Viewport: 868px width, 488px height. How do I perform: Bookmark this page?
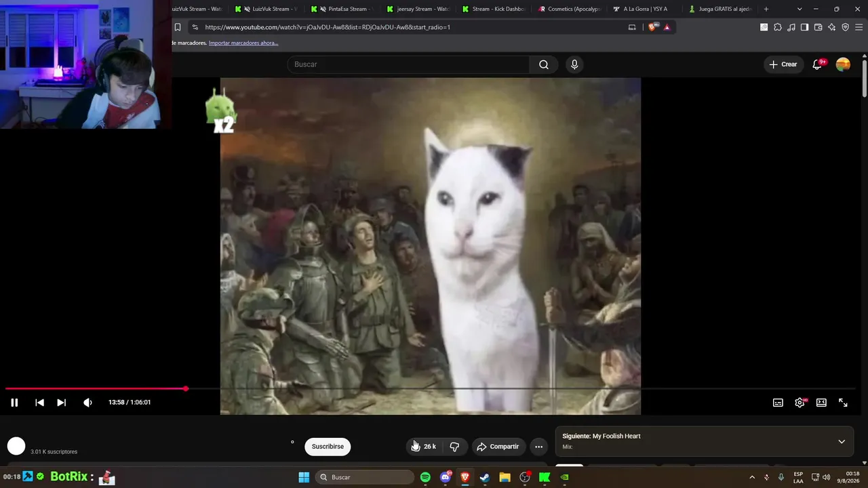click(178, 27)
